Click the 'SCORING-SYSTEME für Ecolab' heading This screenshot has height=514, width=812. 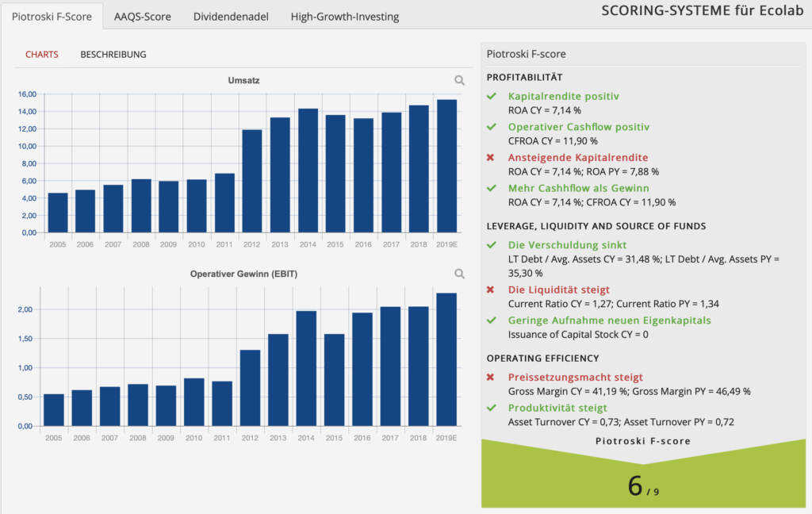coord(703,10)
